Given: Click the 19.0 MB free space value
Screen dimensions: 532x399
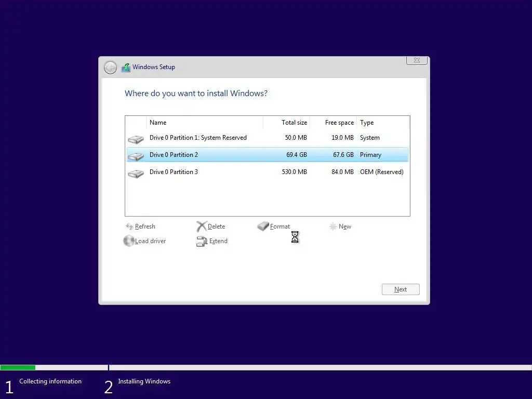Looking at the screenshot, I should point(342,138).
